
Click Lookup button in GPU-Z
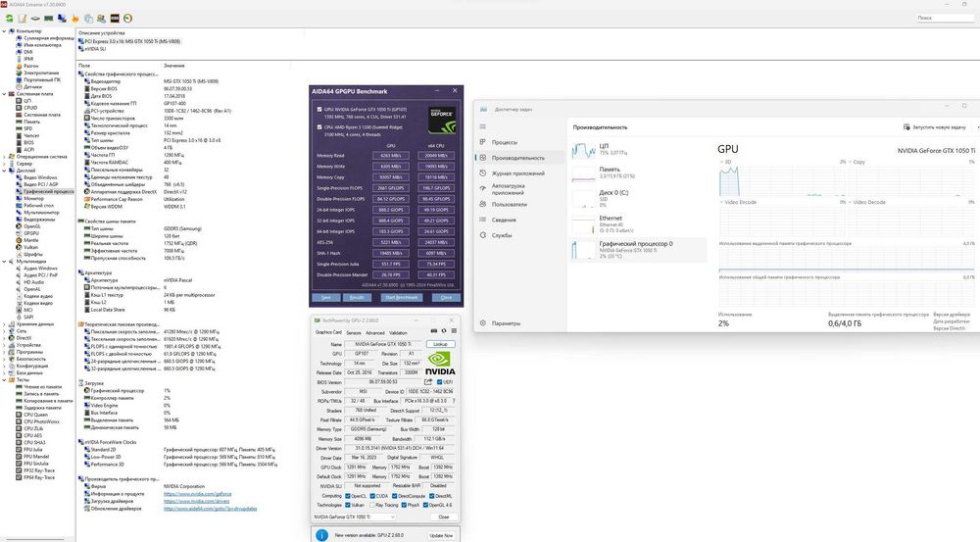point(441,344)
